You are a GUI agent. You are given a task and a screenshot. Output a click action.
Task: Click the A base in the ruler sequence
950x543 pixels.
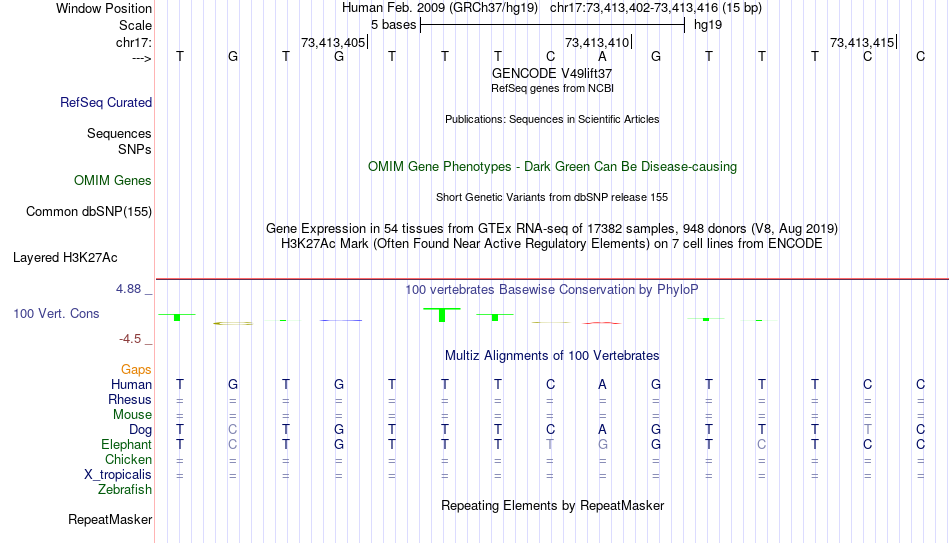(602, 57)
